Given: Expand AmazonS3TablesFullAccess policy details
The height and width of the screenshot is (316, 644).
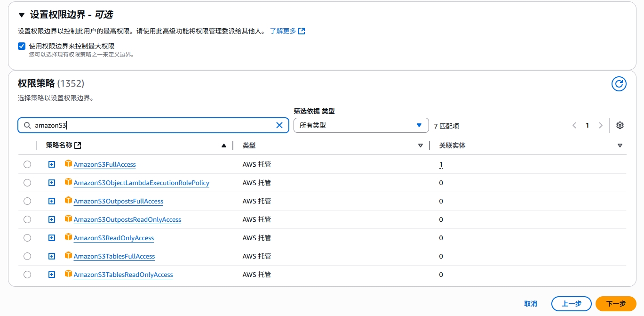Looking at the screenshot, I should [52, 256].
